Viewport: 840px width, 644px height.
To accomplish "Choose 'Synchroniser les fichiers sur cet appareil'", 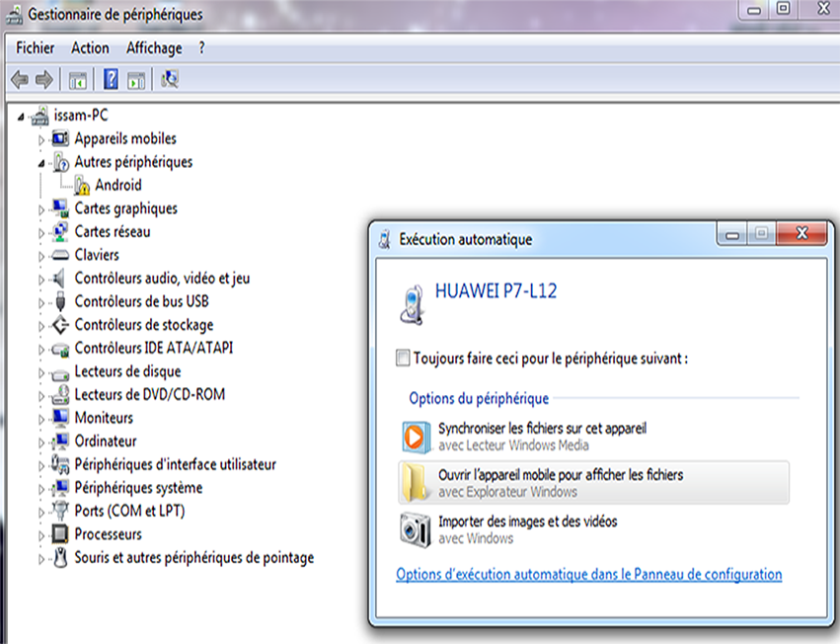I will pos(593,437).
